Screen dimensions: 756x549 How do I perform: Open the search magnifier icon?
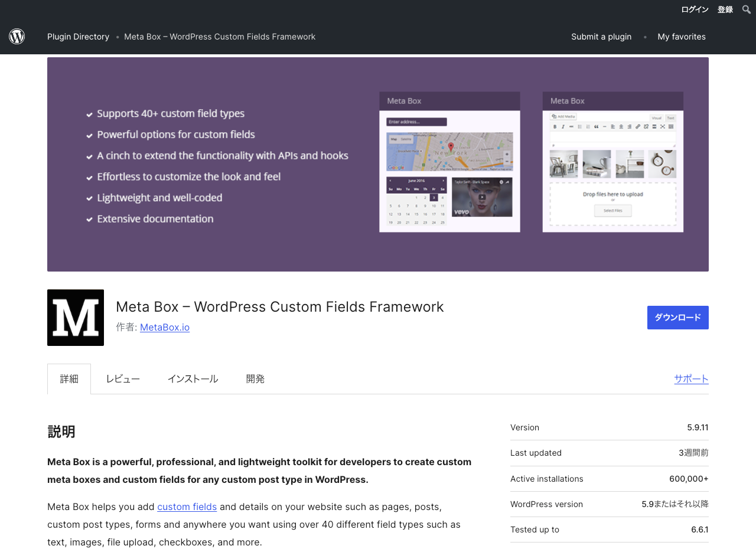coord(747,9)
